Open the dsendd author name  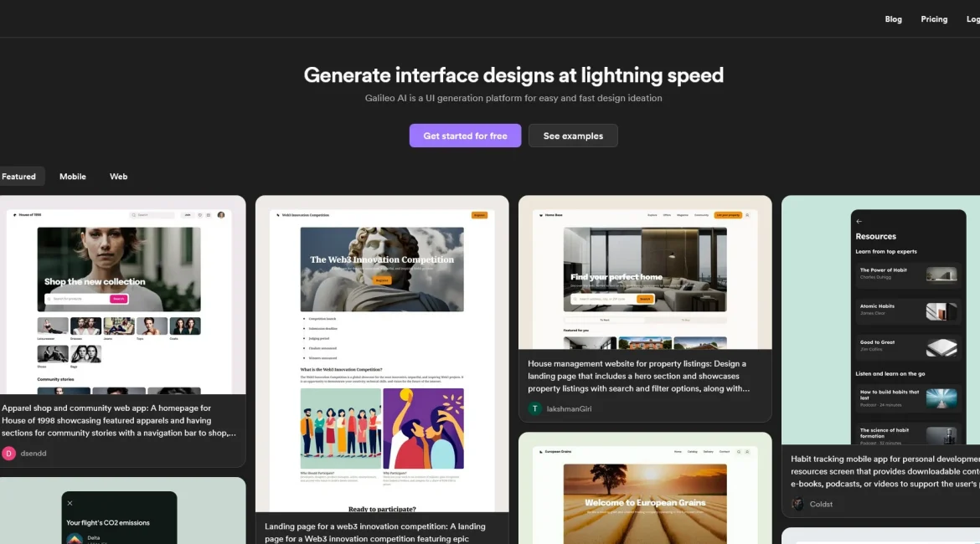point(34,454)
